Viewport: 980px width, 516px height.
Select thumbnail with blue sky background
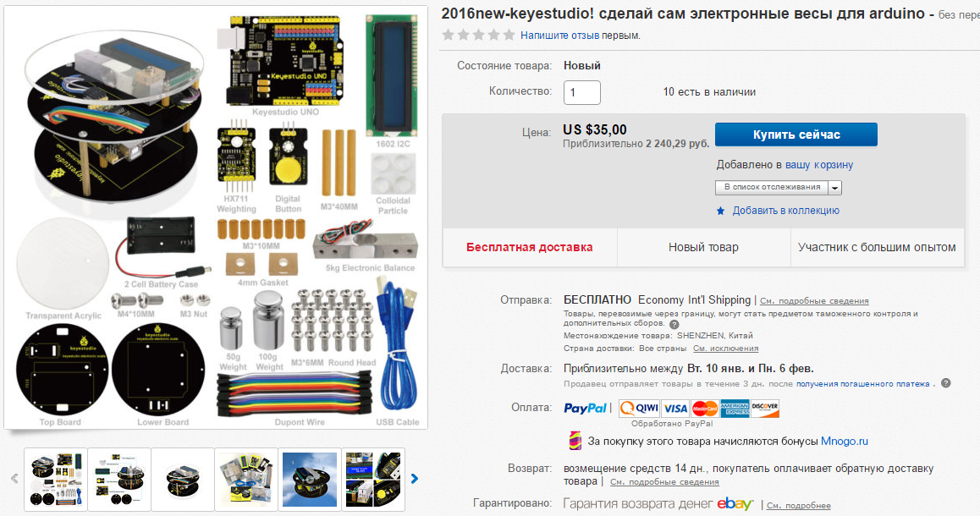pyautogui.click(x=310, y=479)
